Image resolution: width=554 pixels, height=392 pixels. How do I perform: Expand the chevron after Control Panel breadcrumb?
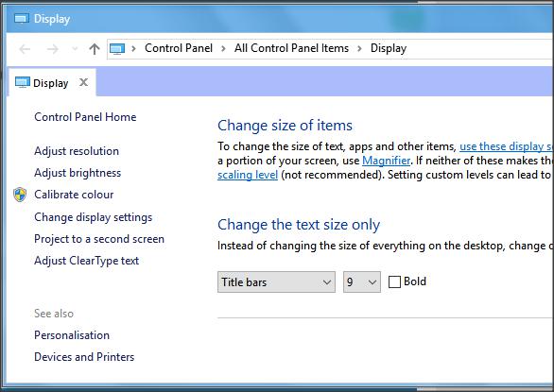(x=223, y=48)
